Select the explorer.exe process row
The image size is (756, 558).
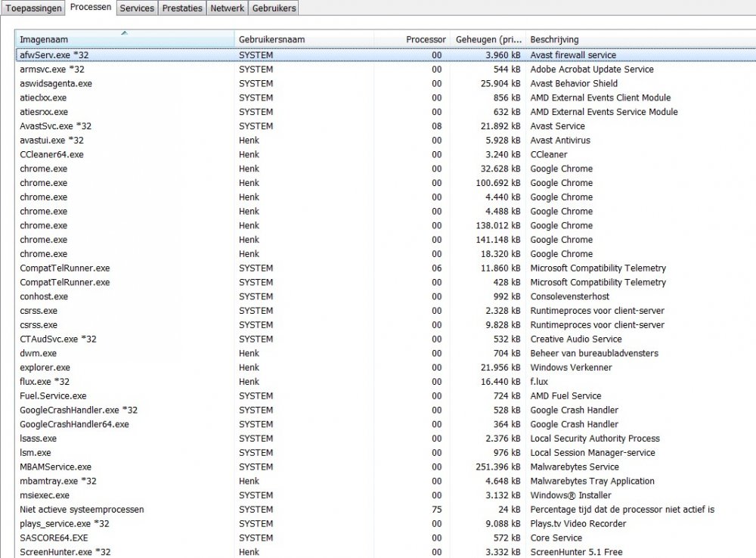45,367
